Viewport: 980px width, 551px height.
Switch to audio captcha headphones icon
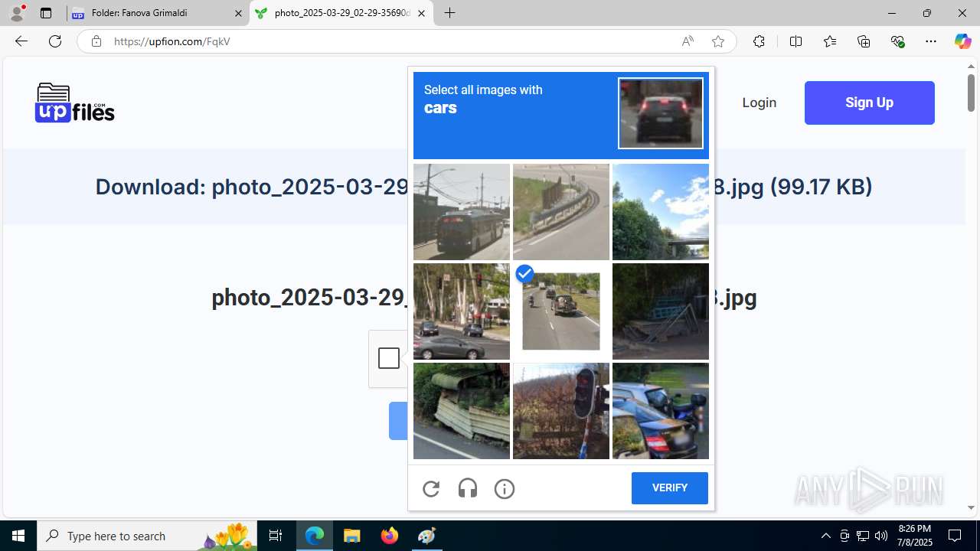[468, 488]
